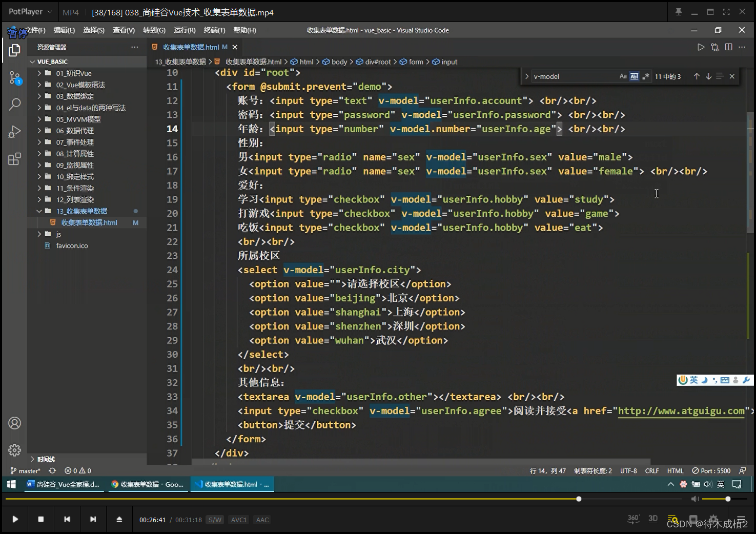Image resolution: width=756 pixels, height=534 pixels.
Task: Toggle Match Case in find widget
Action: click(623, 76)
